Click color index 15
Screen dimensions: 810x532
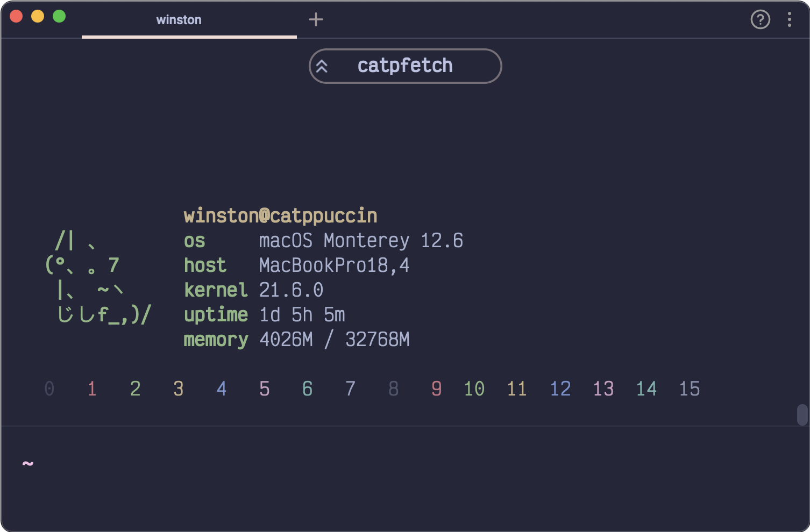pos(689,389)
